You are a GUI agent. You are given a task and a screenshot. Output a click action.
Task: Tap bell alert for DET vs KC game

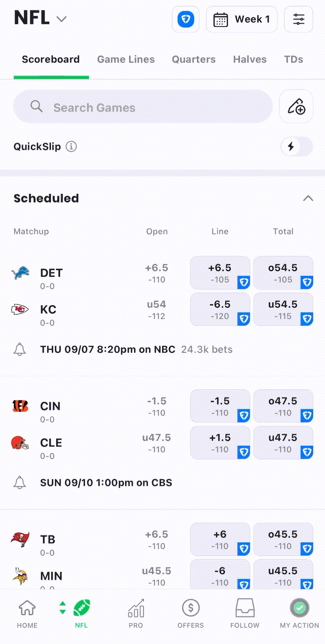(20, 349)
